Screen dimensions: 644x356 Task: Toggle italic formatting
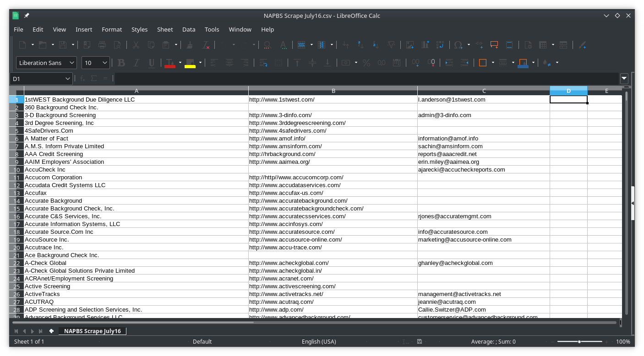point(136,63)
